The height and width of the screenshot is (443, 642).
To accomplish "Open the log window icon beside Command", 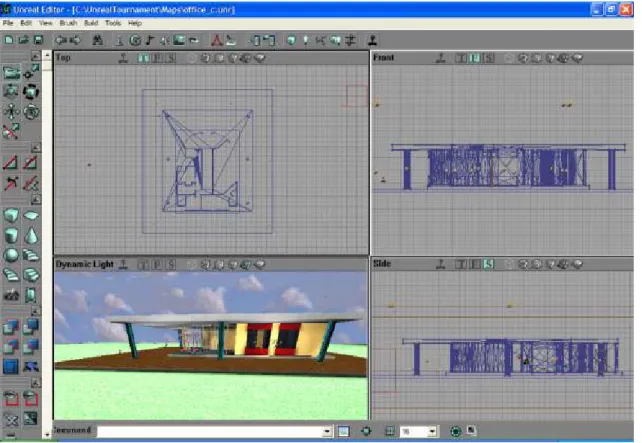I will coord(343,431).
